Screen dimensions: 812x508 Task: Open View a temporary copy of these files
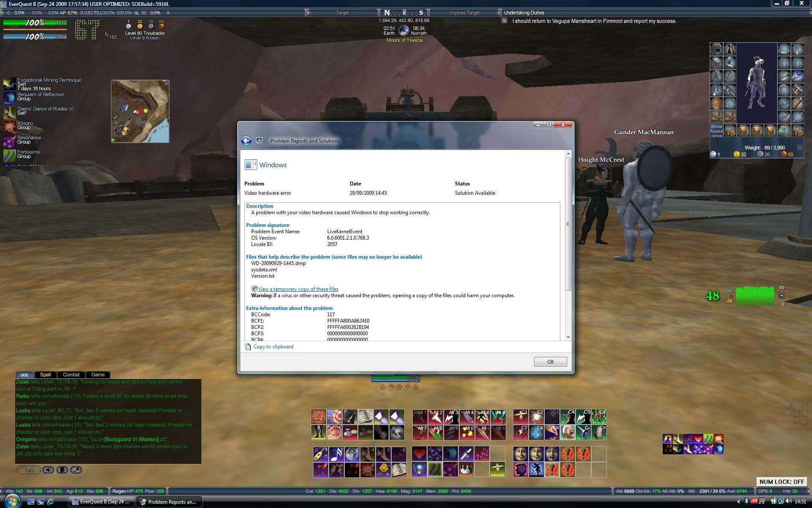298,289
